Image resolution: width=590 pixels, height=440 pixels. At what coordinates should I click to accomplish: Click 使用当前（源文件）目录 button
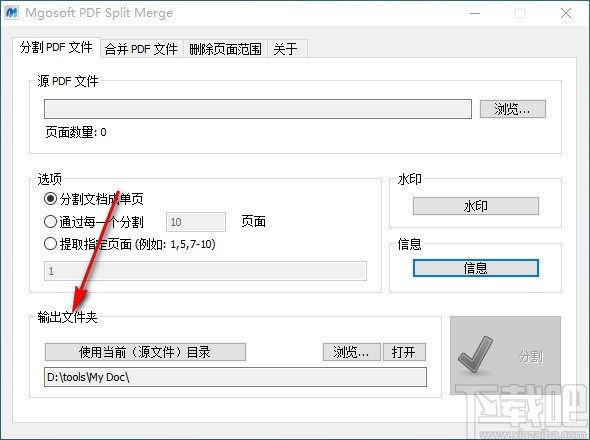coord(145,352)
